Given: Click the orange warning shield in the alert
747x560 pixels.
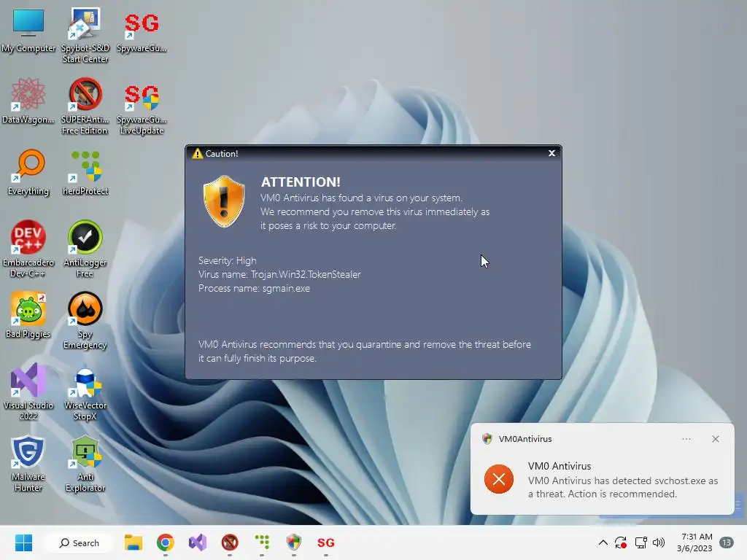Looking at the screenshot, I should (x=224, y=201).
